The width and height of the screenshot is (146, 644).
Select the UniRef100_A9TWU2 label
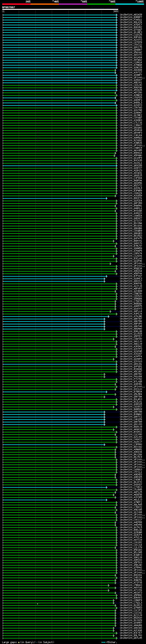click(x=131, y=60)
